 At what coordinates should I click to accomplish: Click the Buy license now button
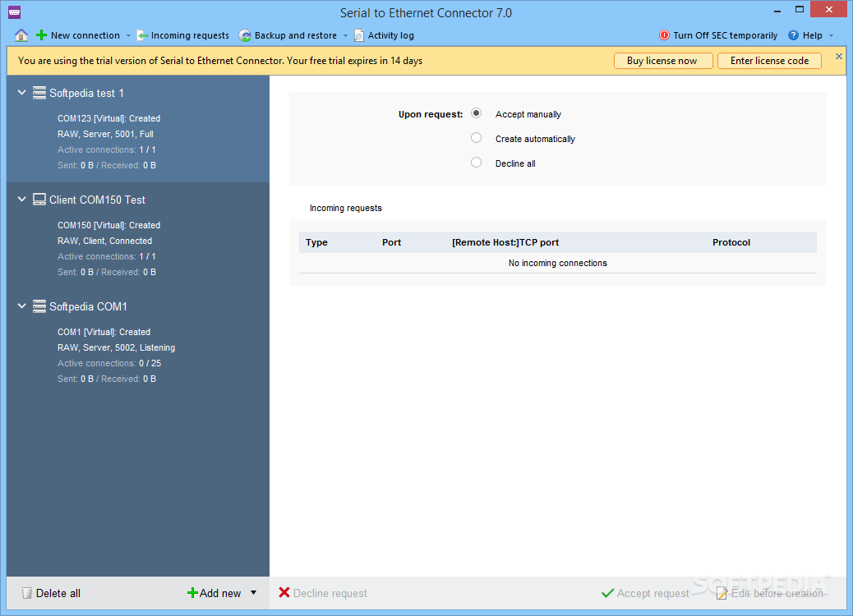click(663, 61)
